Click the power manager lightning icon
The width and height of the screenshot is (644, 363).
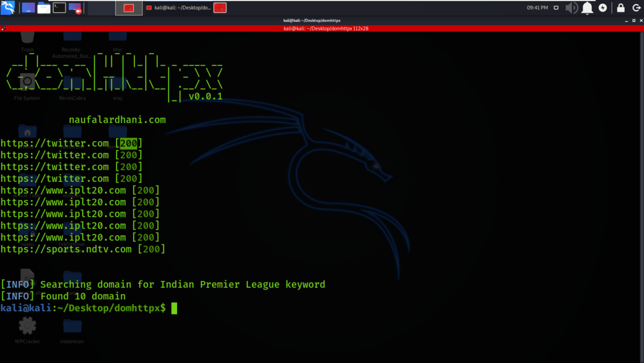point(603,8)
